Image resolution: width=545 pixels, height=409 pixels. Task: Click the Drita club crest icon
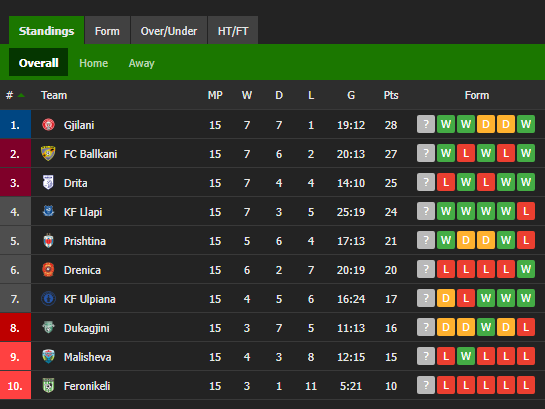click(x=48, y=182)
